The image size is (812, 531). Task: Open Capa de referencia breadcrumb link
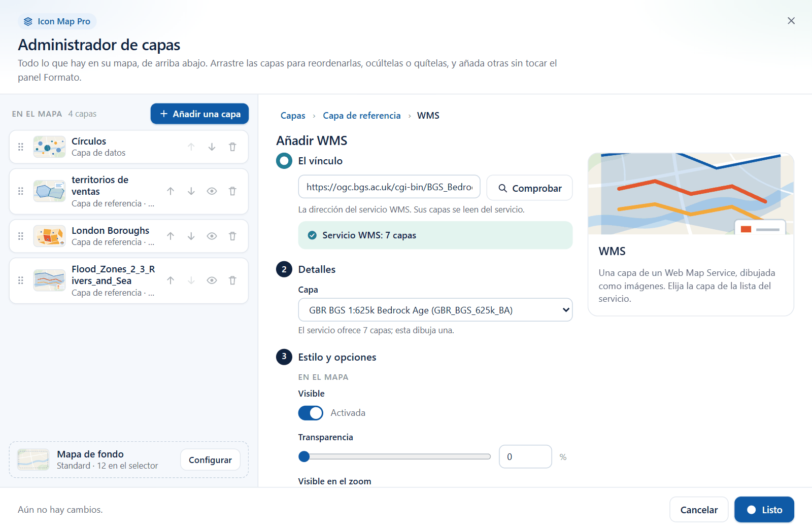[x=361, y=116]
